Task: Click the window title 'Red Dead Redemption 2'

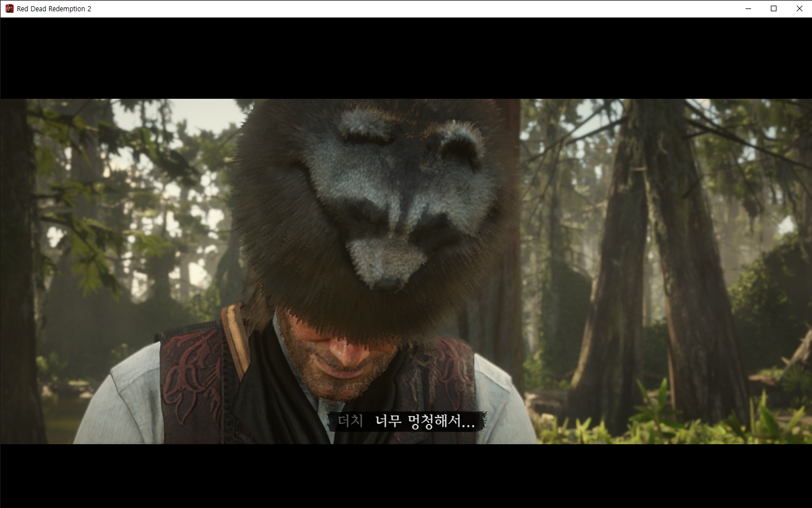Action: point(54,9)
